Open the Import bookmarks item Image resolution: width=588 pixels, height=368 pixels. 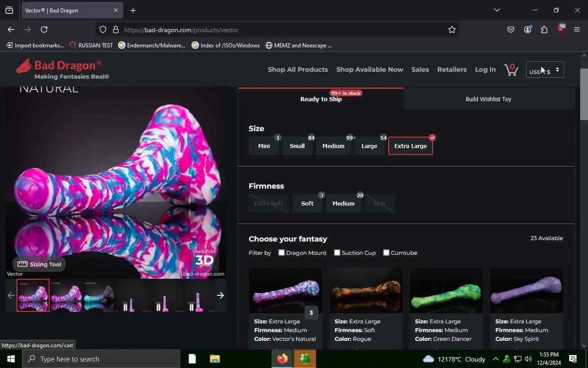pos(35,45)
